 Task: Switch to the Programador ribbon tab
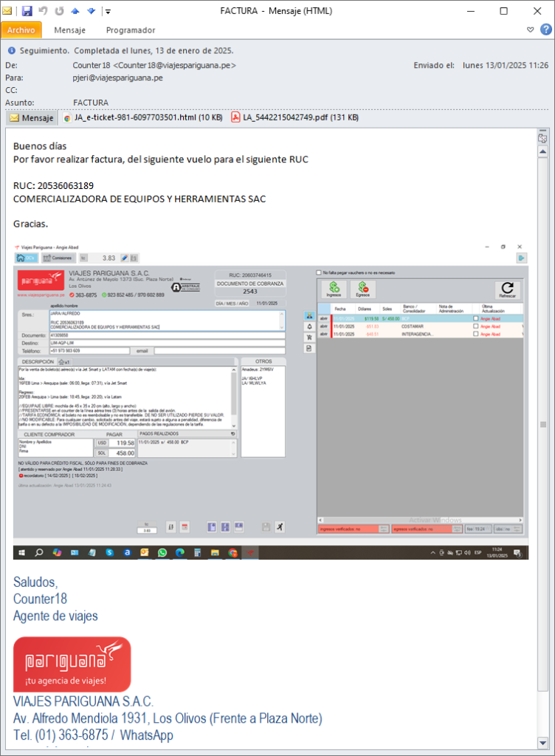131,30
